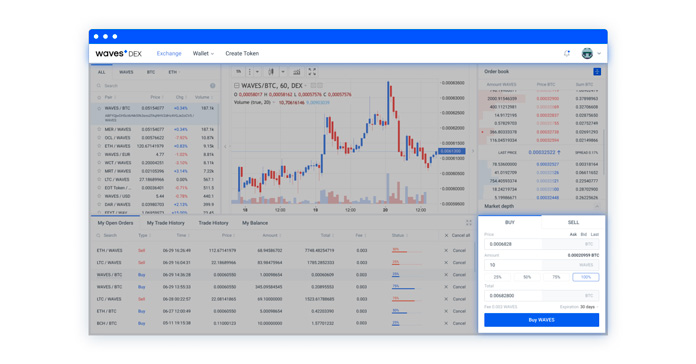696x364 pixels.
Task: Switch to the SELL tab
Action: 573,222
